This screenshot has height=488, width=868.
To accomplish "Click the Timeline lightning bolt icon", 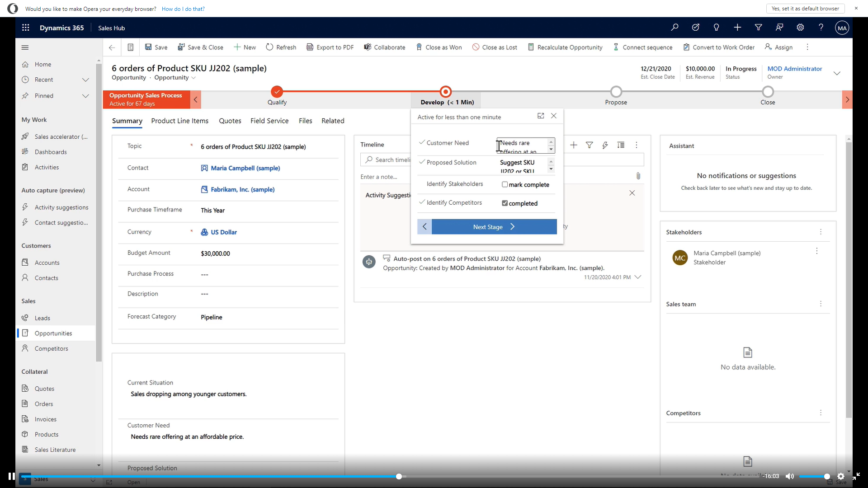I will point(605,145).
